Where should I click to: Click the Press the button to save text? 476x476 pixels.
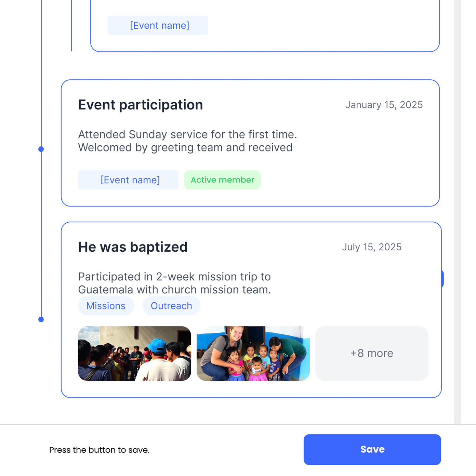pyautogui.click(x=100, y=450)
